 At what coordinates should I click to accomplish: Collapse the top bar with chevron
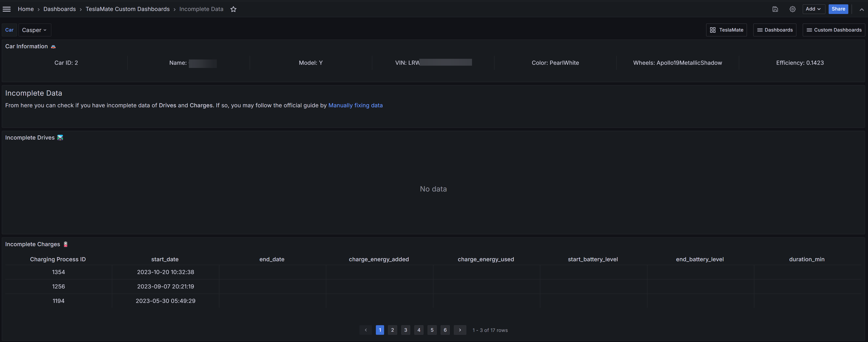861,9
